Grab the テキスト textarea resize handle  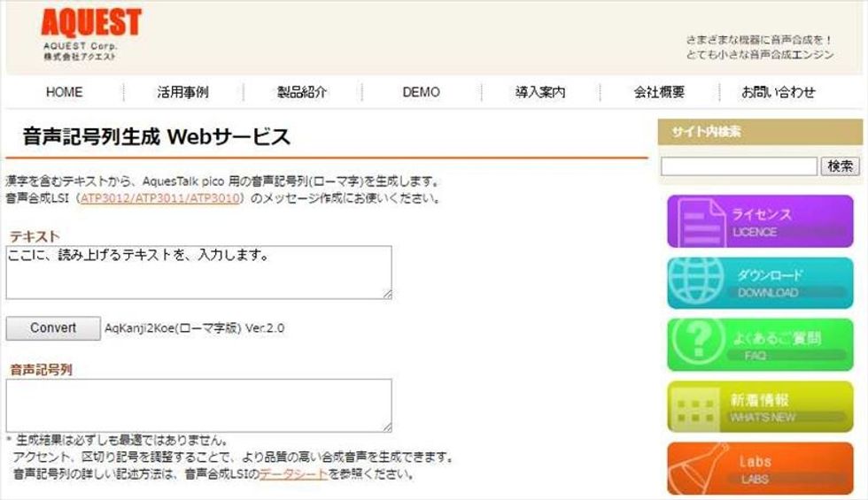coord(388,295)
